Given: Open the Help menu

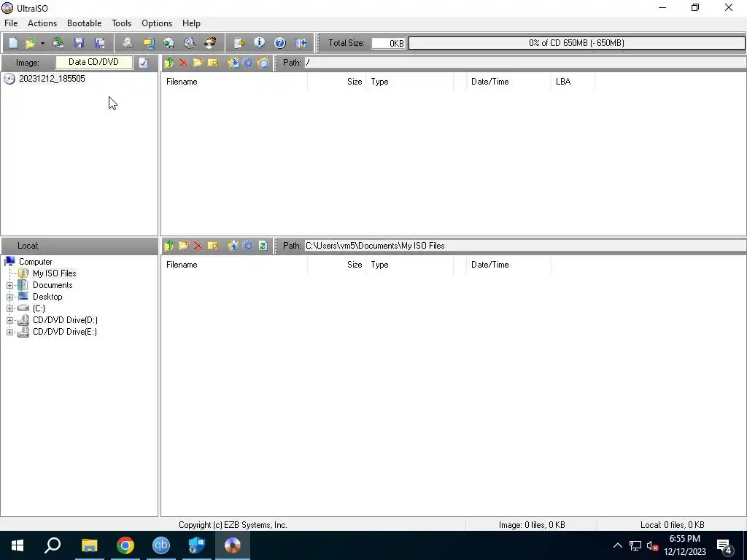Looking at the screenshot, I should (x=192, y=23).
